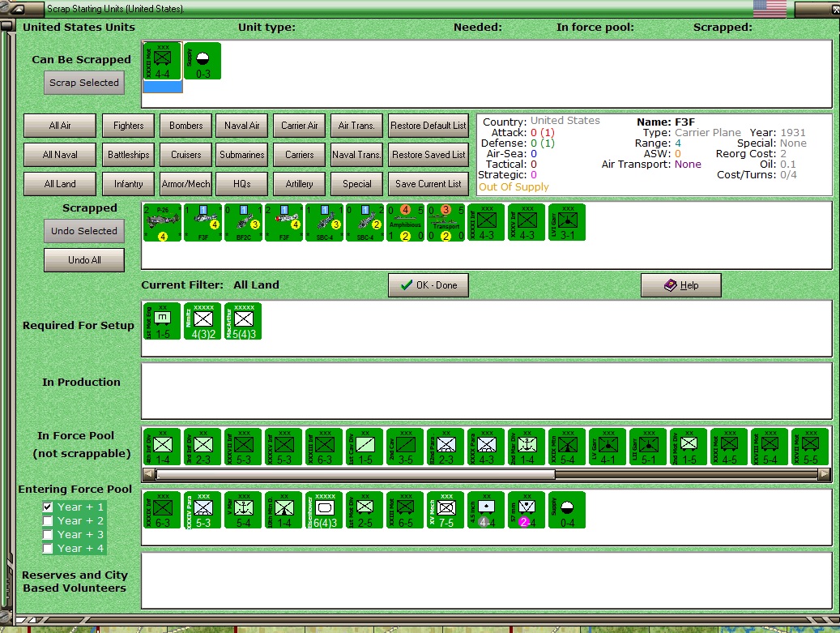This screenshot has width=840, height=633.
Task: Select Nimitz HQ 4(3)2 counter
Action: click(203, 322)
